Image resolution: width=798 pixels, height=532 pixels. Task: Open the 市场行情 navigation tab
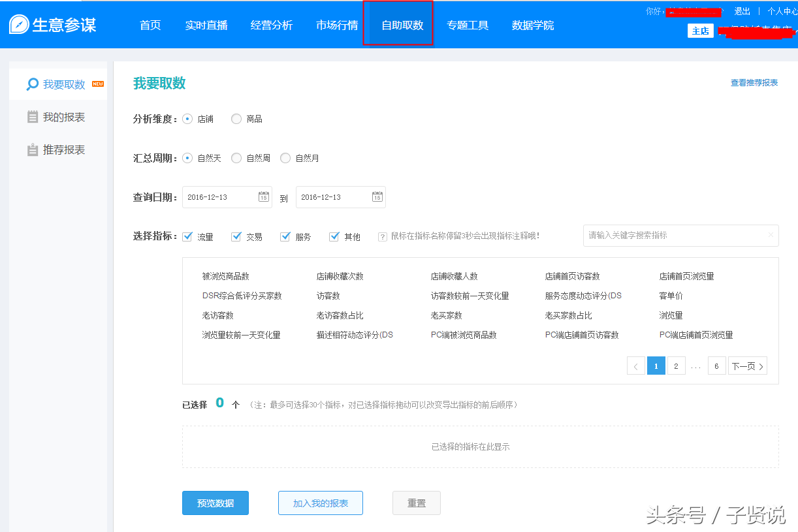[336, 25]
